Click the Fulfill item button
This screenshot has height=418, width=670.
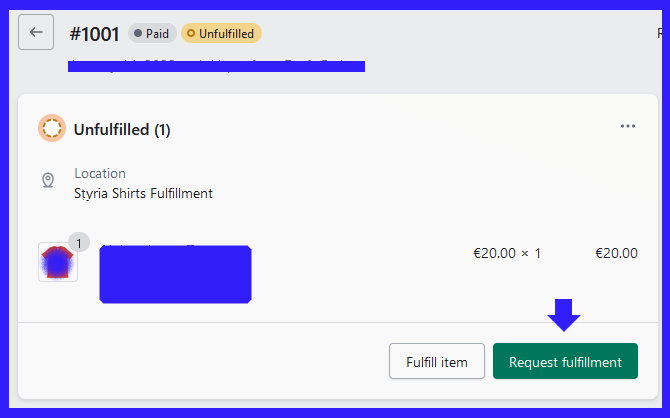(437, 361)
